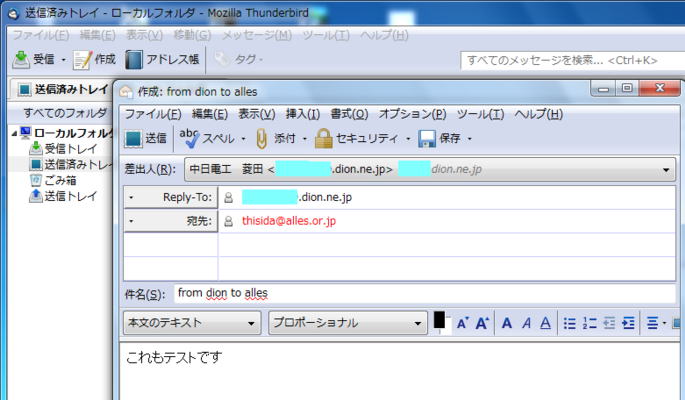The width and height of the screenshot is (685, 400).
Task: Open the スペル dropdown arrow
Action: (243, 139)
